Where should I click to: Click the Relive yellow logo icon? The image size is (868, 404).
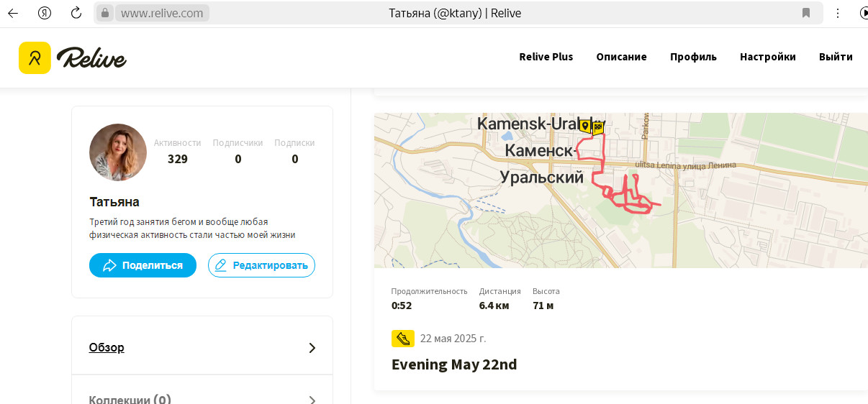35,58
